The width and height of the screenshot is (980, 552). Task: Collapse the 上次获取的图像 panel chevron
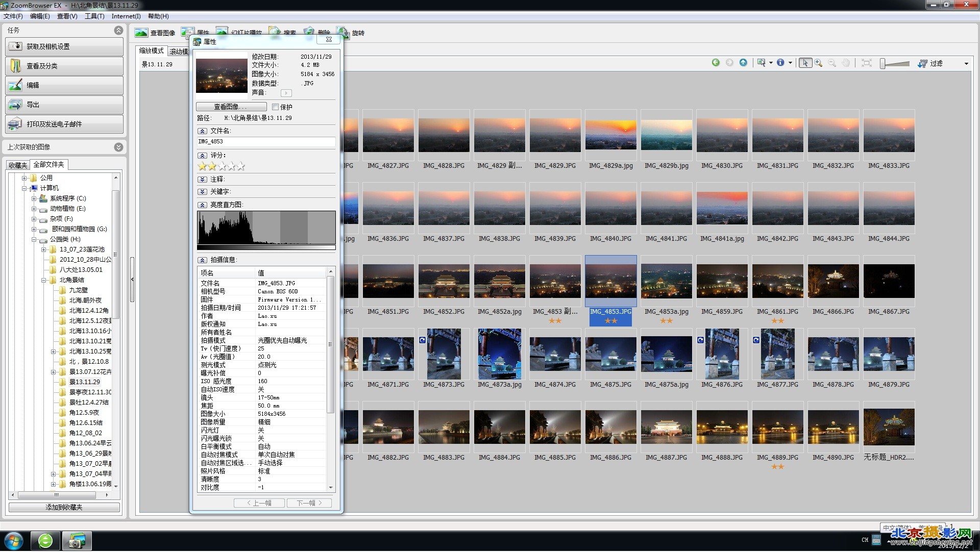[x=118, y=147]
